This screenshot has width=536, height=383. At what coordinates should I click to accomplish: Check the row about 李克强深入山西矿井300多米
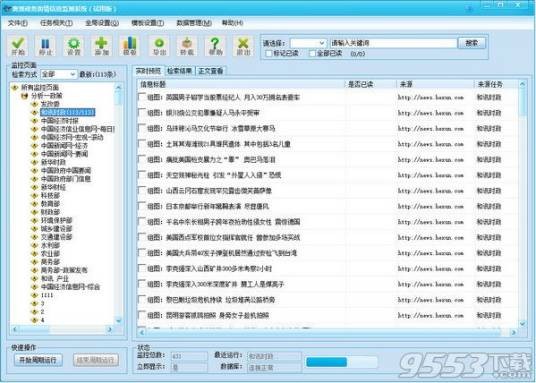click(142, 268)
